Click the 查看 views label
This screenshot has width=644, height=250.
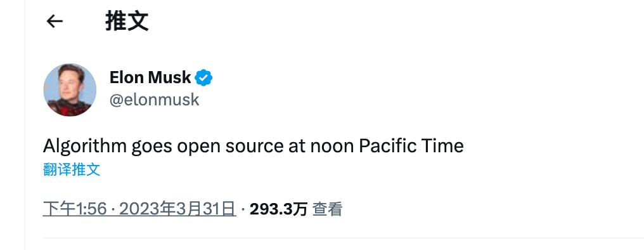327,209
